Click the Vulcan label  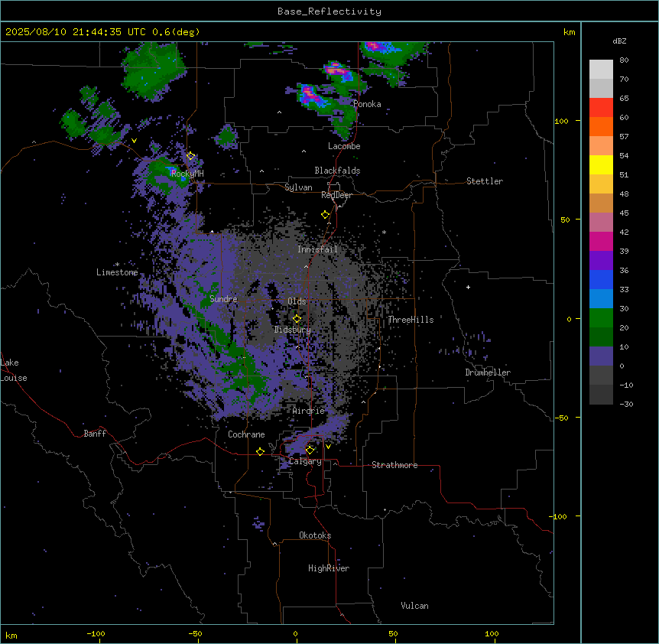pos(415,606)
